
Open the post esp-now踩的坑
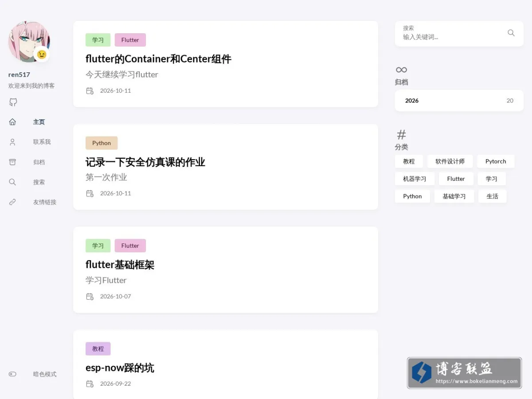pos(120,368)
